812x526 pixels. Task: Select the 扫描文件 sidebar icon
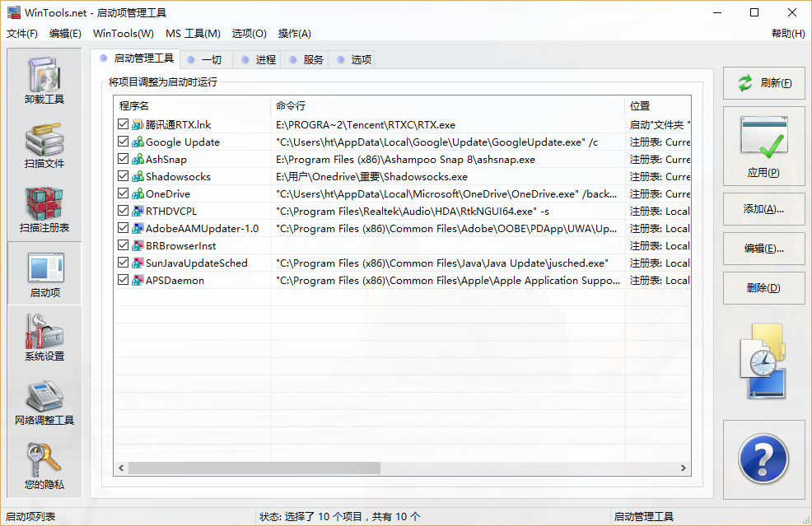44,146
